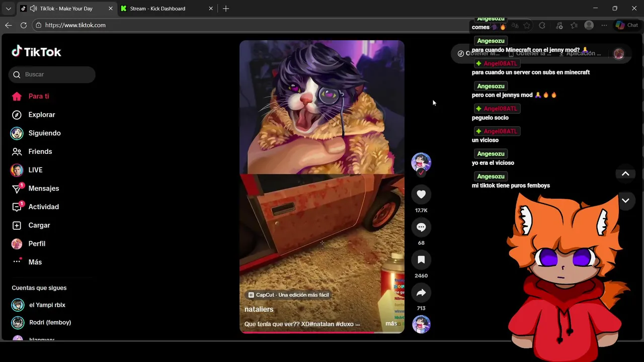
Task: Open the #duxo hashtag
Action: click(x=345, y=324)
